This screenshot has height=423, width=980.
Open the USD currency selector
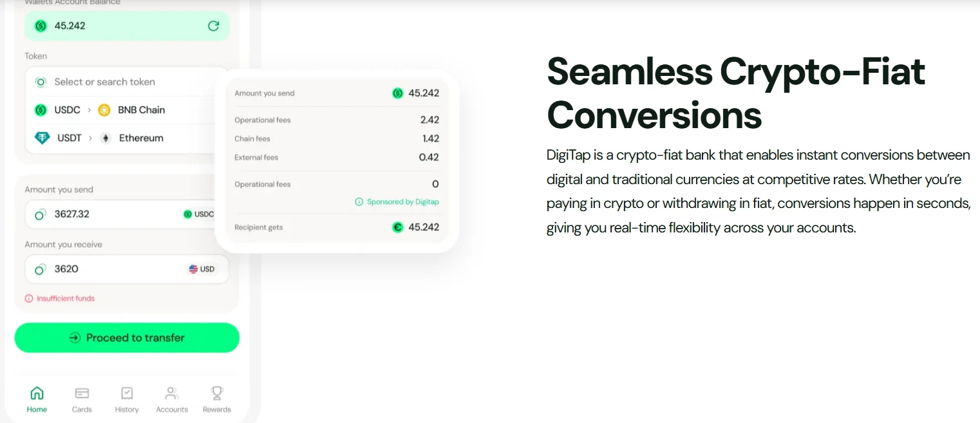click(202, 269)
